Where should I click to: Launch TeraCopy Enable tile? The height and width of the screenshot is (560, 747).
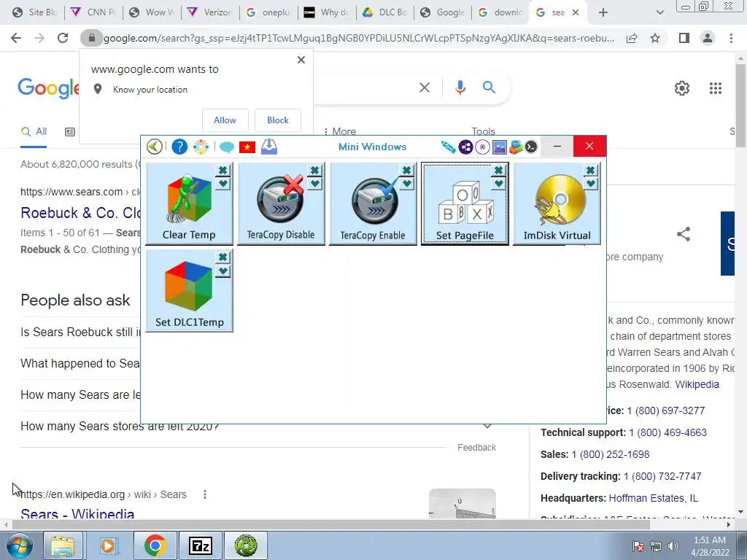tap(373, 204)
